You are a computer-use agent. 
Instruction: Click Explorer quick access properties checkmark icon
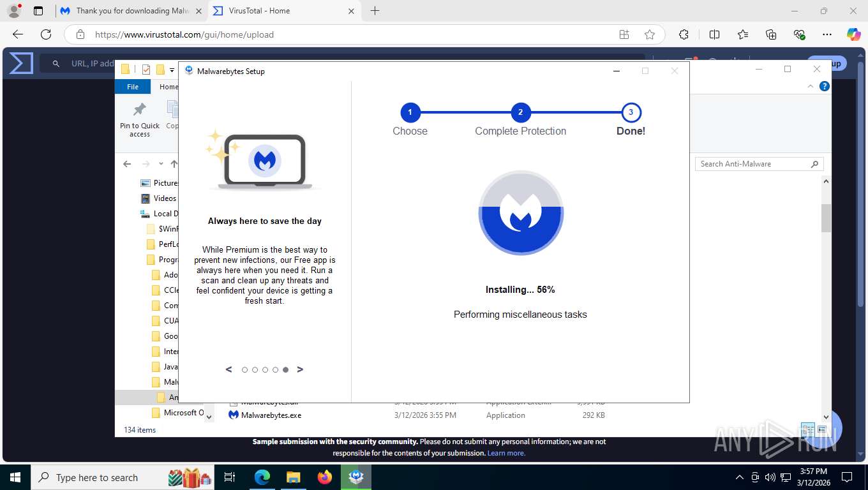click(x=146, y=70)
